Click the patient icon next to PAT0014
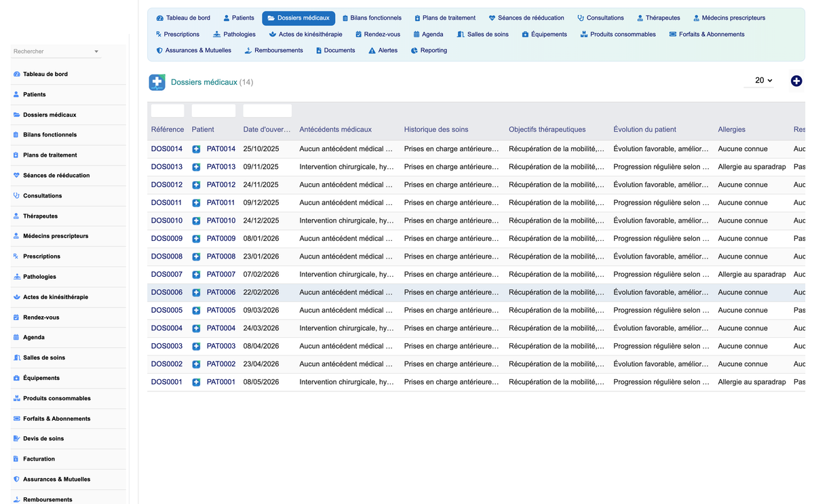 pos(196,149)
